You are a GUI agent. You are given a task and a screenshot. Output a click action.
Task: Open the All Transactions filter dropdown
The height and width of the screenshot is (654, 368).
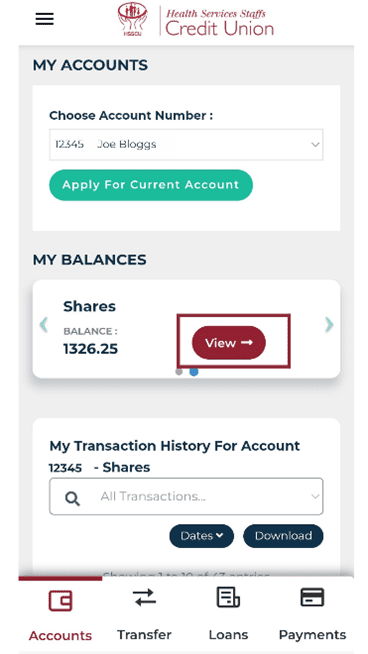[186, 496]
